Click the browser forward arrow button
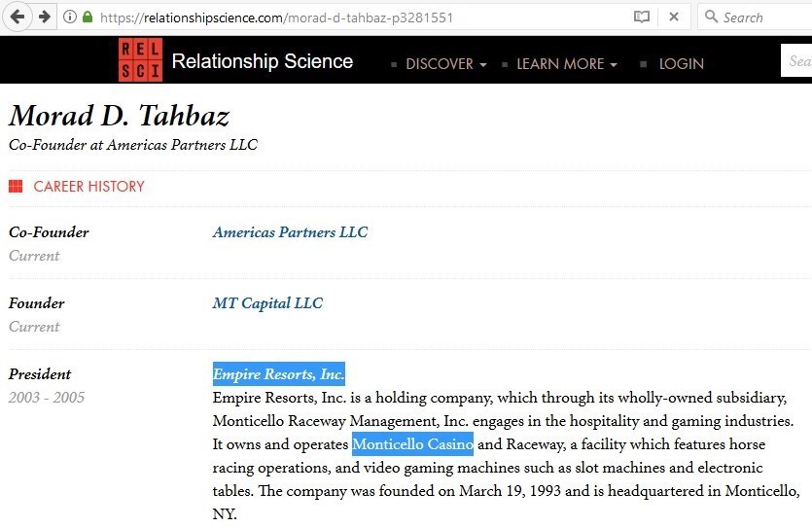Viewport: 812px width, 528px height. (44, 17)
